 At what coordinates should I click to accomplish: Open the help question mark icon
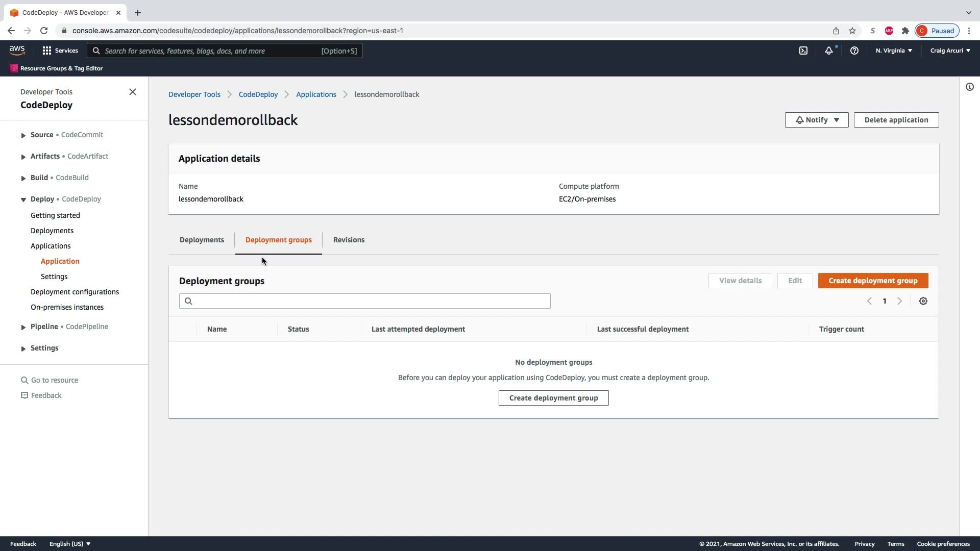point(854,51)
